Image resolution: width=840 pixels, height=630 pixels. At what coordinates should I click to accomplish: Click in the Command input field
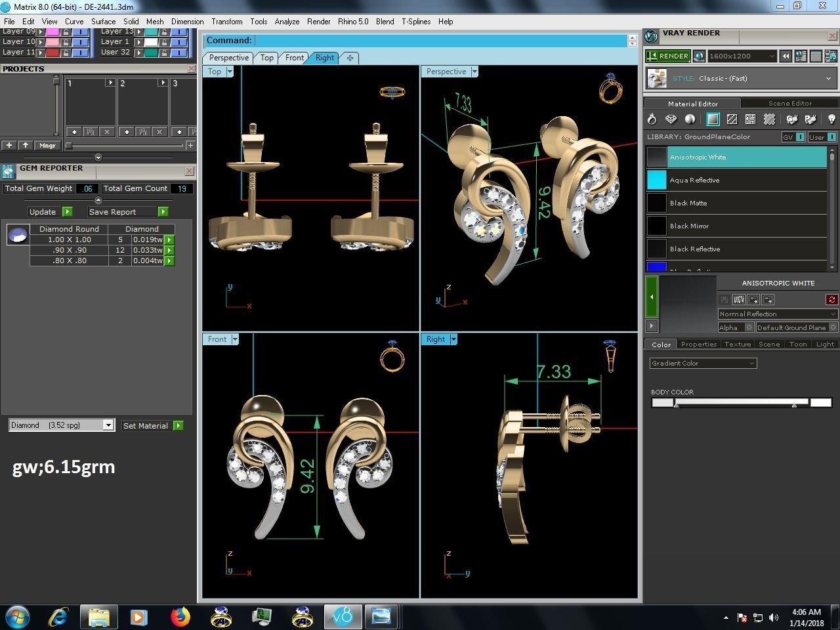pyautogui.click(x=440, y=41)
